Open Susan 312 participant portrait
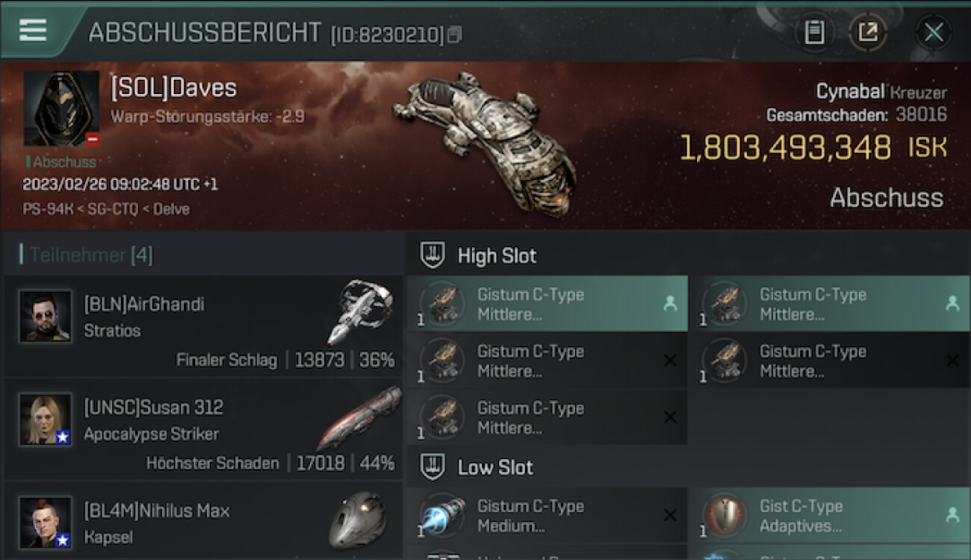 pyautogui.click(x=46, y=420)
